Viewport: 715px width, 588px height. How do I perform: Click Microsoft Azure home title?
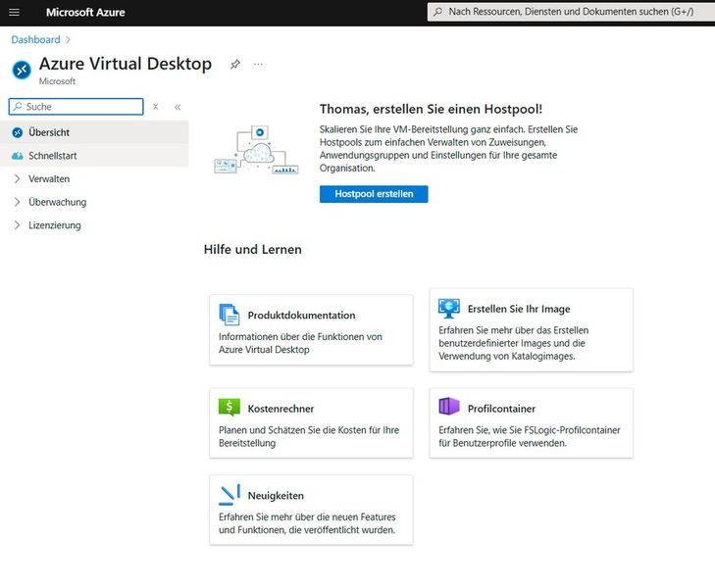pos(85,13)
